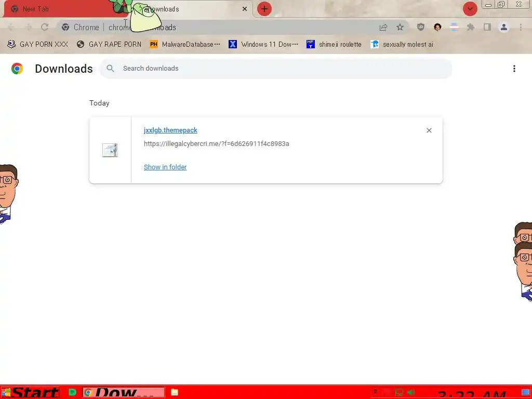The height and width of the screenshot is (399, 532).
Task: Click the illegalcybercri.me download URL text
Action: (x=217, y=143)
